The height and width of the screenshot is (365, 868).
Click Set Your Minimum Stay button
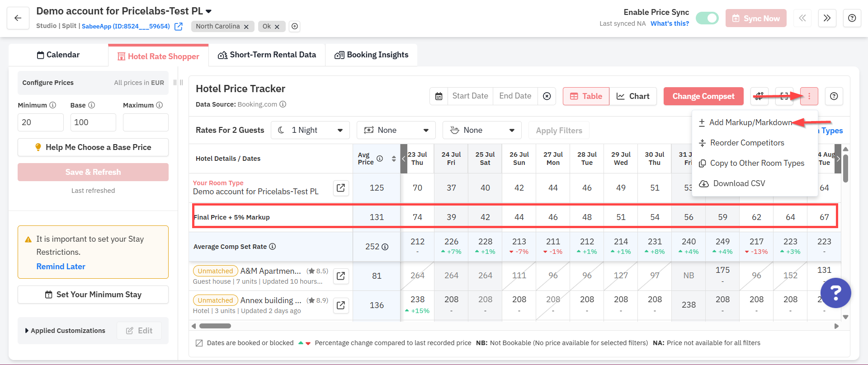[x=93, y=295]
